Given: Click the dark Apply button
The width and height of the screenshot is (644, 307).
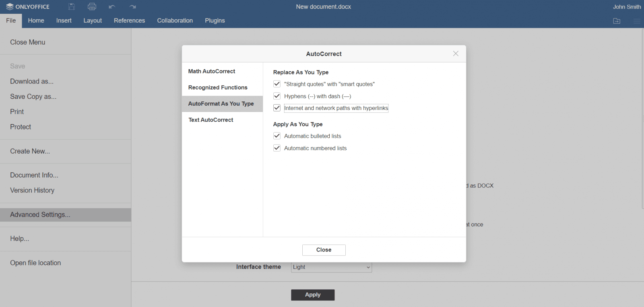Looking at the screenshot, I should click(313, 295).
